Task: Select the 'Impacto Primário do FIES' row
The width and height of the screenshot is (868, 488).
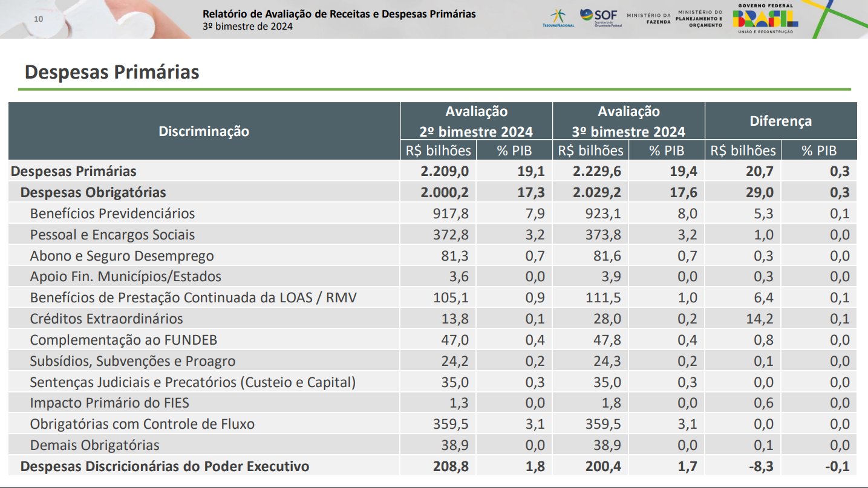Action: 109,403
